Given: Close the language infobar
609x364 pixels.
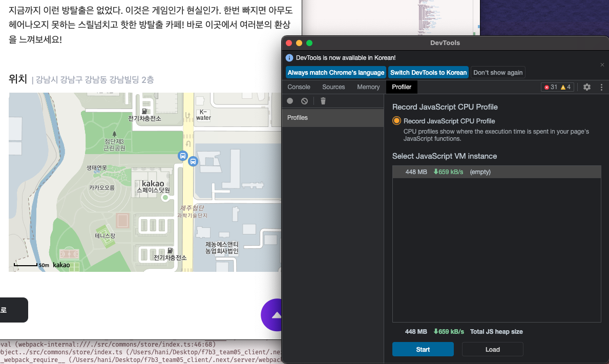Looking at the screenshot, I should click(602, 65).
